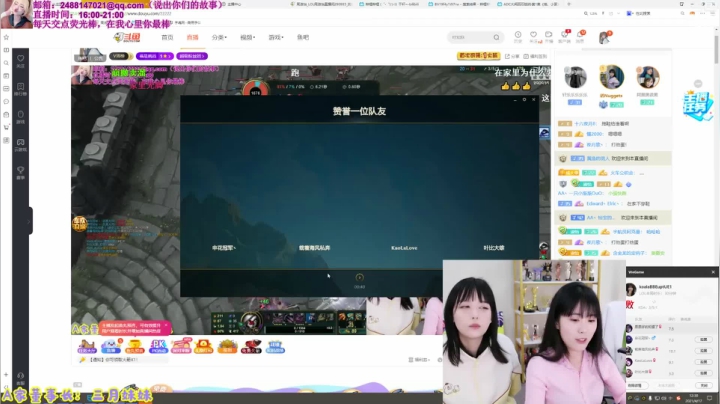720x404 pixels.
Task: Click the taskbar clock
Action: pyautogui.click(x=693, y=398)
